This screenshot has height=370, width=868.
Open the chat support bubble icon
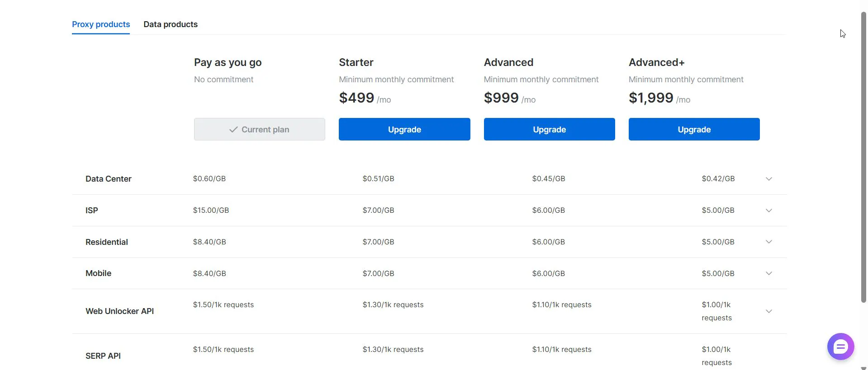840,347
